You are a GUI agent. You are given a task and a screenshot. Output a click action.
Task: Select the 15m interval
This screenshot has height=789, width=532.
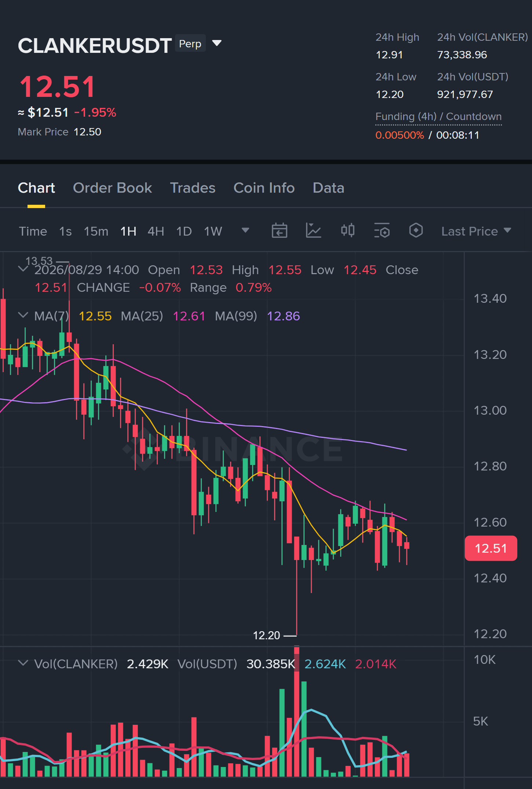click(96, 231)
